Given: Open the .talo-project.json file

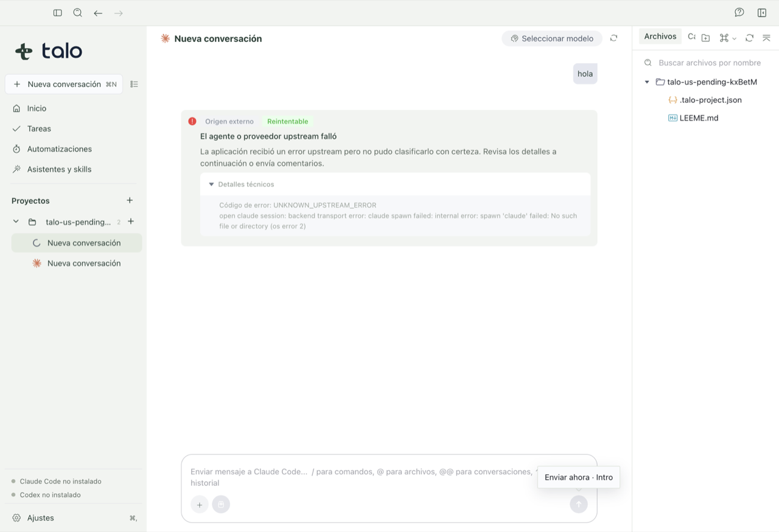Looking at the screenshot, I should pos(706,100).
